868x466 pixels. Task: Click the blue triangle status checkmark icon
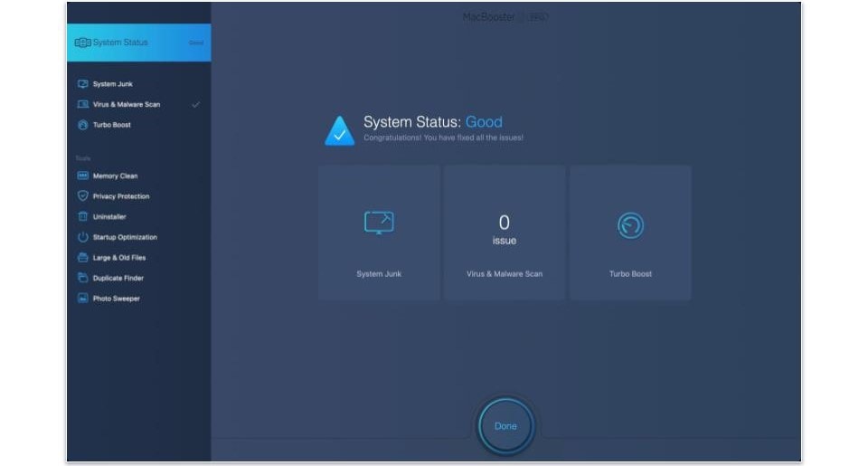(x=339, y=131)
